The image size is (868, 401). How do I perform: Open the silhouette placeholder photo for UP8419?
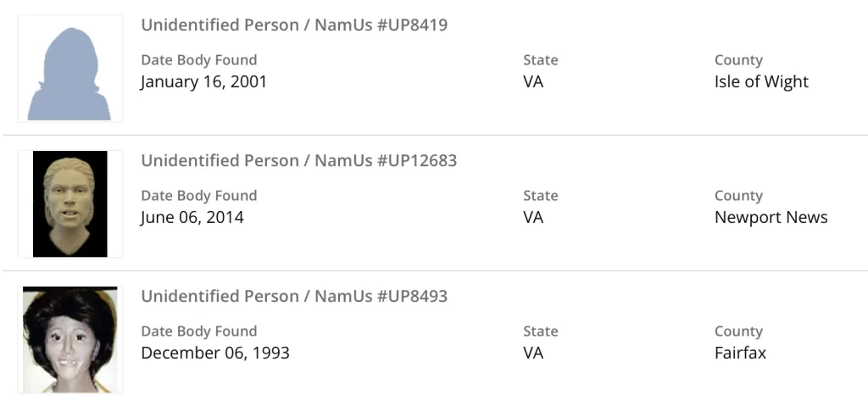point(70,69)
